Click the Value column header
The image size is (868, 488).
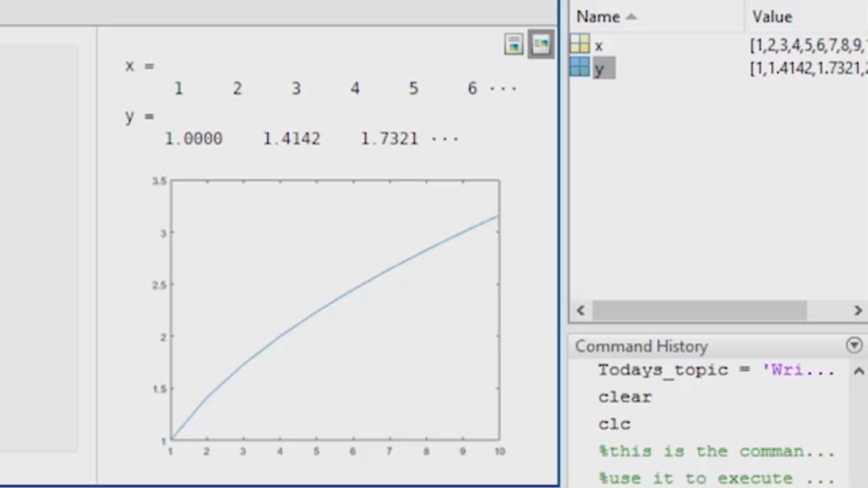(772, 17)
